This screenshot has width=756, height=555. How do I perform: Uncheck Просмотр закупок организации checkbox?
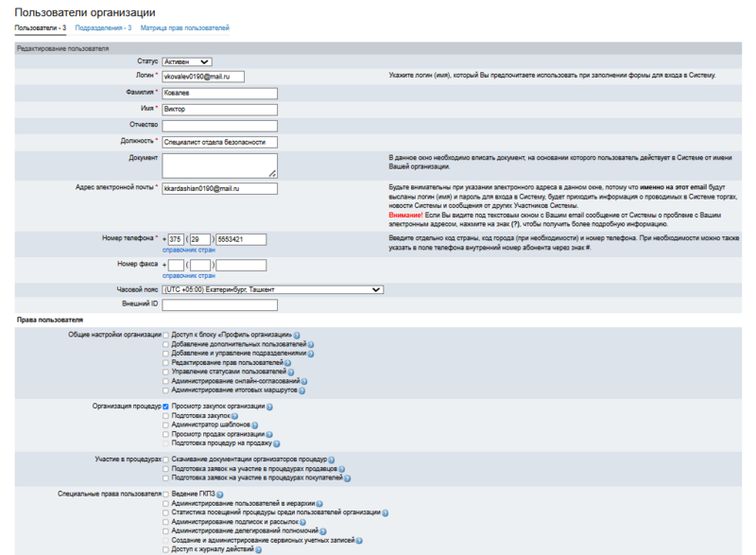tap(166, 407)
